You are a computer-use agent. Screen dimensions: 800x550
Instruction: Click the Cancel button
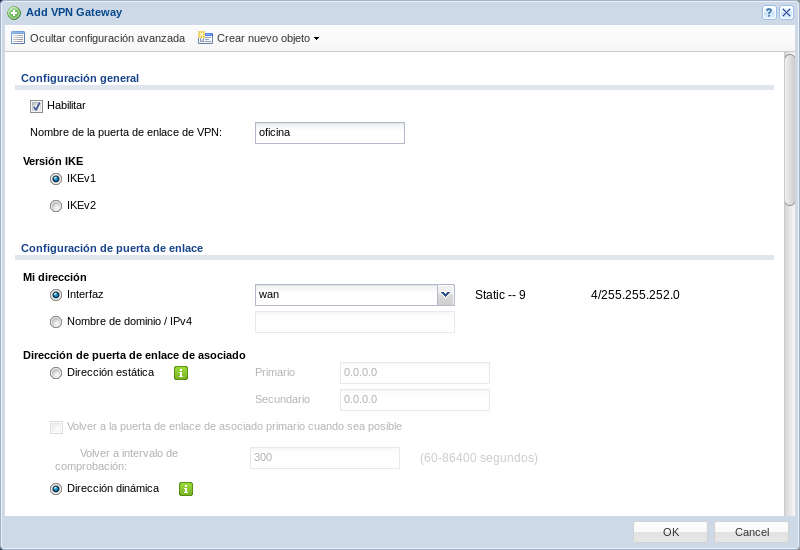tap(752, 532)
